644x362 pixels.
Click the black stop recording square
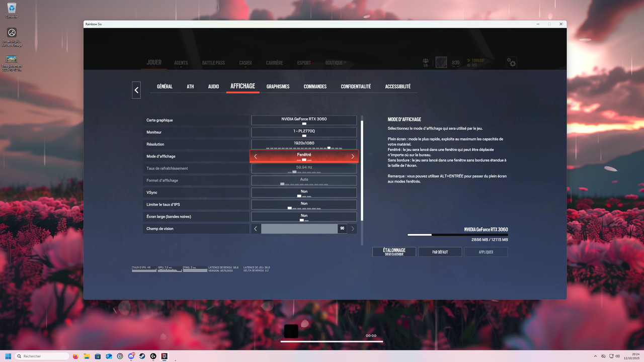[291, 331]
